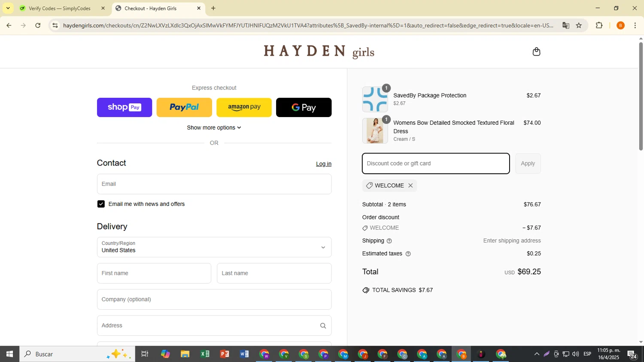644x362 pixels.
Task: Open Chrome three-dot menu
Action: pyautogui.click(x=635, y=25)
